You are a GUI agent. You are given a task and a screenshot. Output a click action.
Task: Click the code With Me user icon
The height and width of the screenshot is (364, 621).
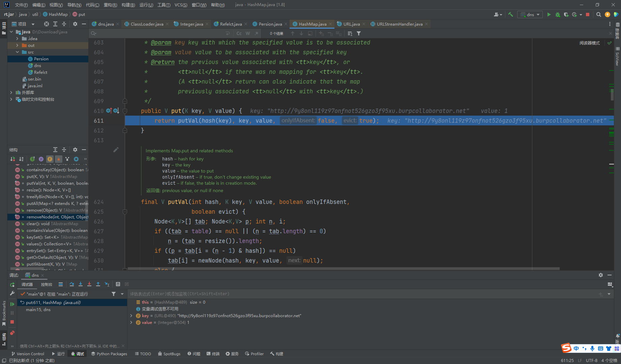(498, 14)
